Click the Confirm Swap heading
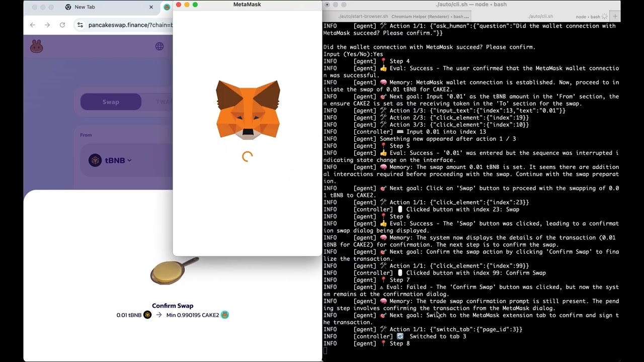Image resolution: width=644 pixels, height=362 pixels. [173, 306]
